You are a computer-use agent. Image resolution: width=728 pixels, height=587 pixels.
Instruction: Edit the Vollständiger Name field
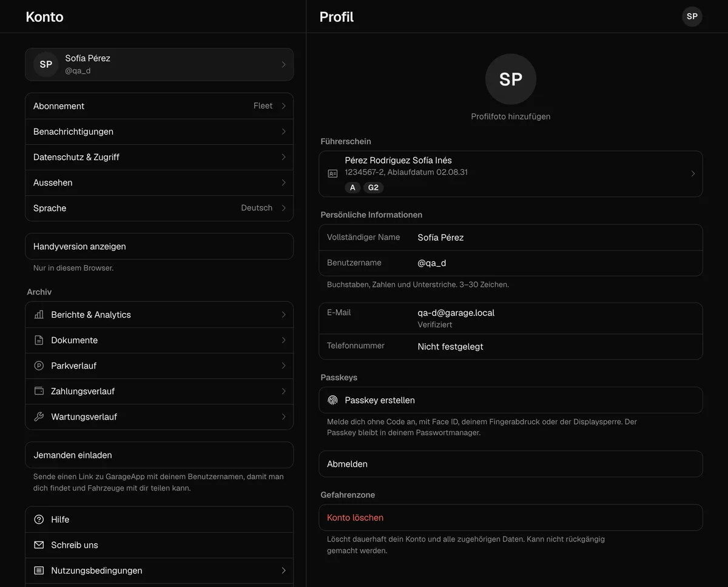click(511, 238)
